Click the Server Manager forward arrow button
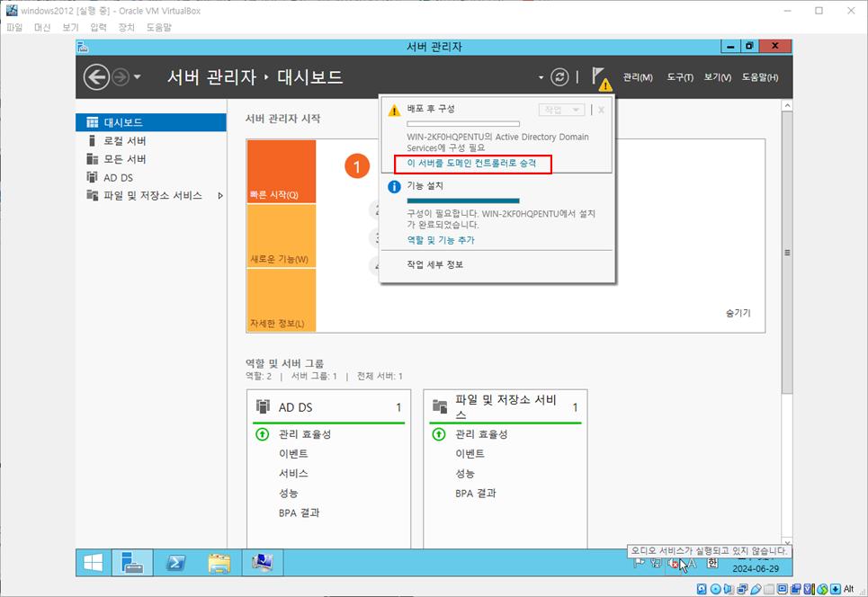This screenshot has height=597, width=868. 121,77
